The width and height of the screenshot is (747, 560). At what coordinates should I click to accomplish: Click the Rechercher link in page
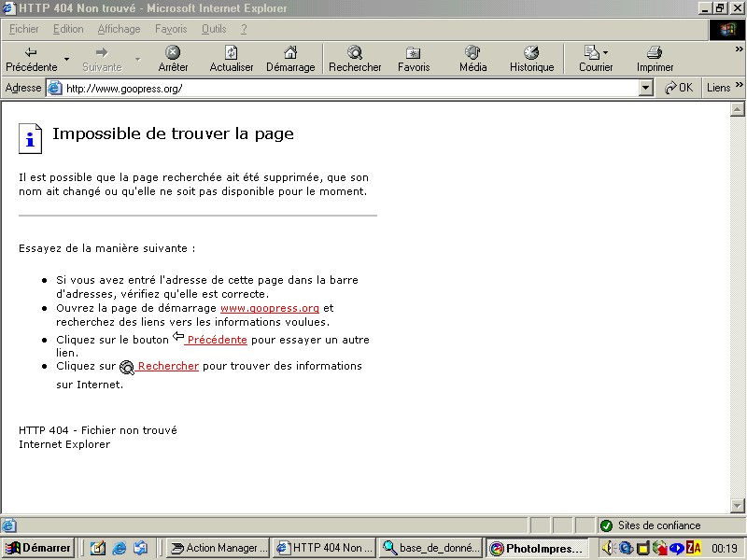pos(166,366)
